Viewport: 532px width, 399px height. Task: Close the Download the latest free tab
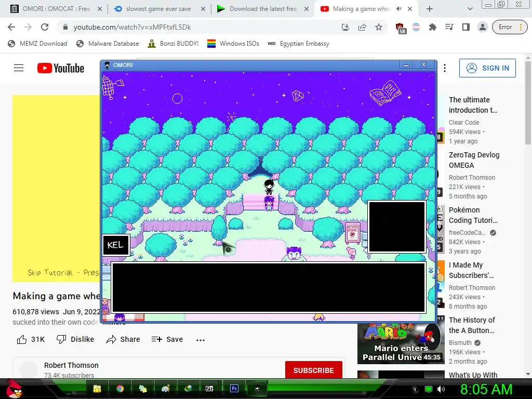click(307, 9)
